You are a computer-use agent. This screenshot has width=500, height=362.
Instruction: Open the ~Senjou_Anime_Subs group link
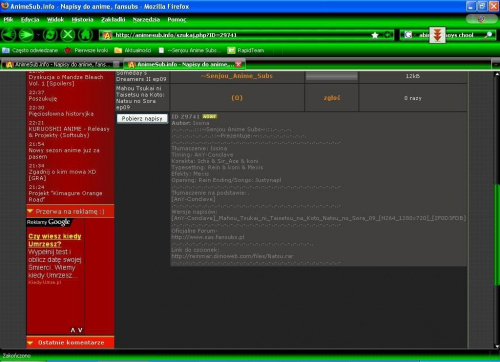(237, 76)
